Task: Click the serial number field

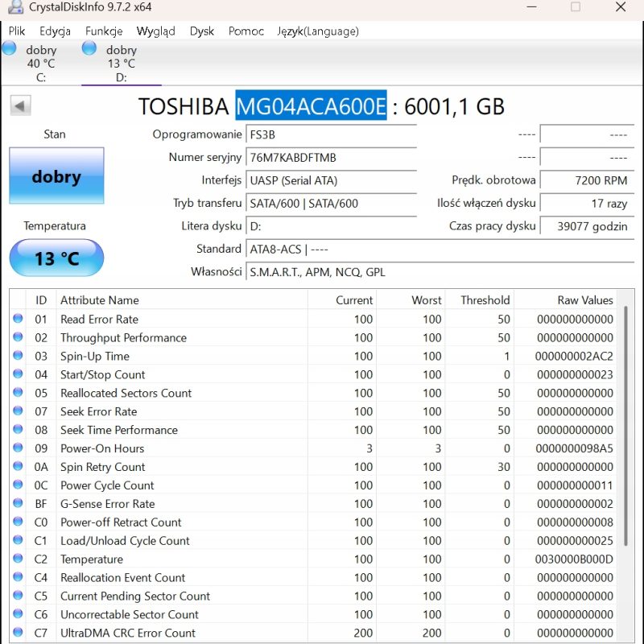Action: [x=330, y=158]
